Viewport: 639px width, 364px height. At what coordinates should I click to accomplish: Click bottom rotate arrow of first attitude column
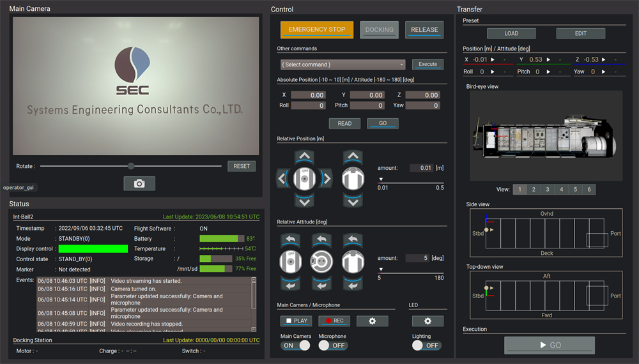[x=291, y=284]
